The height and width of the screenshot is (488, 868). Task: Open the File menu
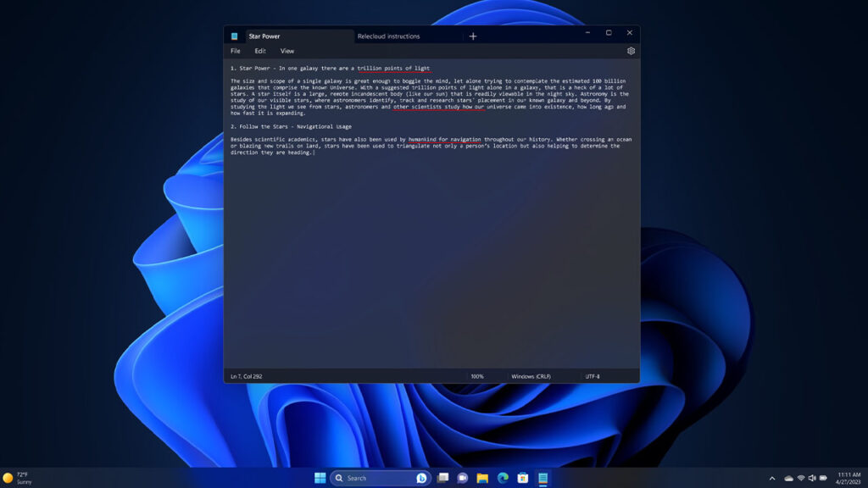235,51
